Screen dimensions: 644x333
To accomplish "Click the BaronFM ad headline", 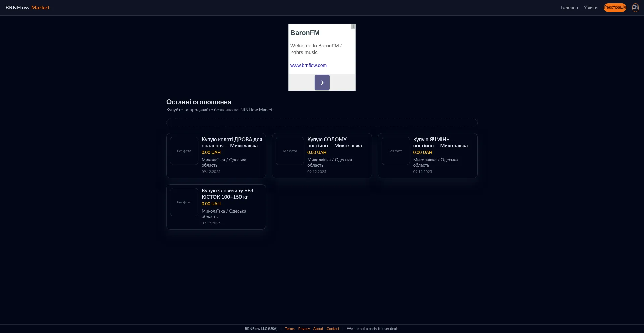I will pyautogui.click(x=305, y=33).
